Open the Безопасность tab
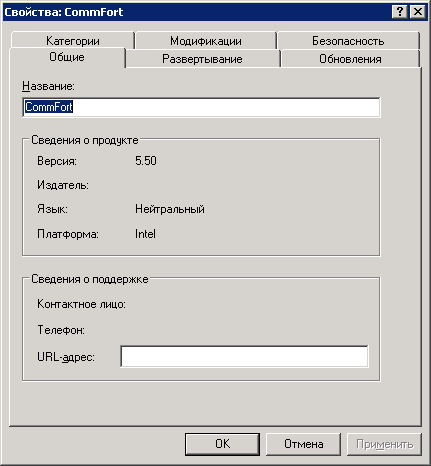431x466 pixels. pos(348,41)
